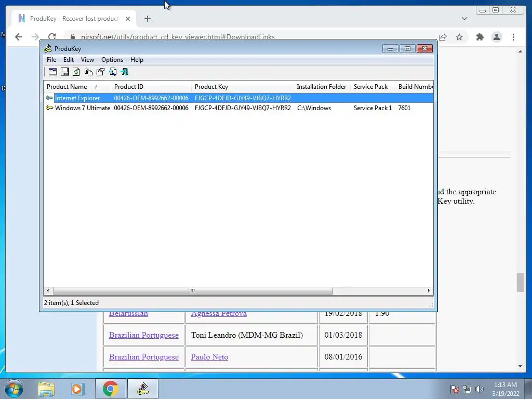Open first Brazilian Portuguese translation link

pos(144,335)
